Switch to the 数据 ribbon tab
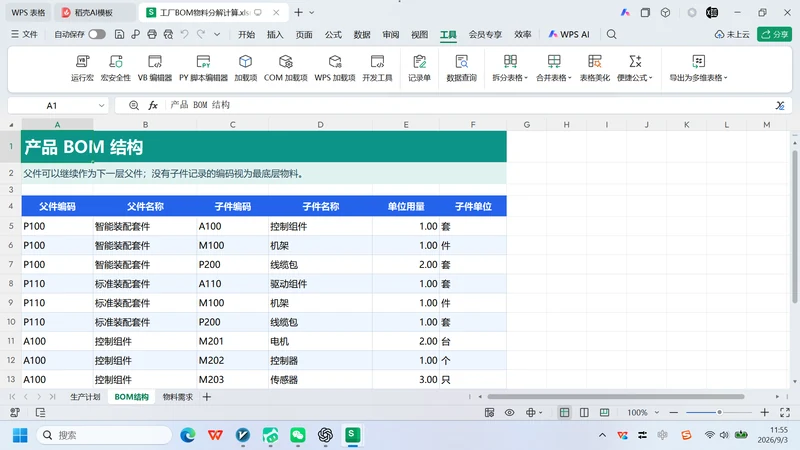Viewport: 800px width, 450px height. click(x=362, y=34)
